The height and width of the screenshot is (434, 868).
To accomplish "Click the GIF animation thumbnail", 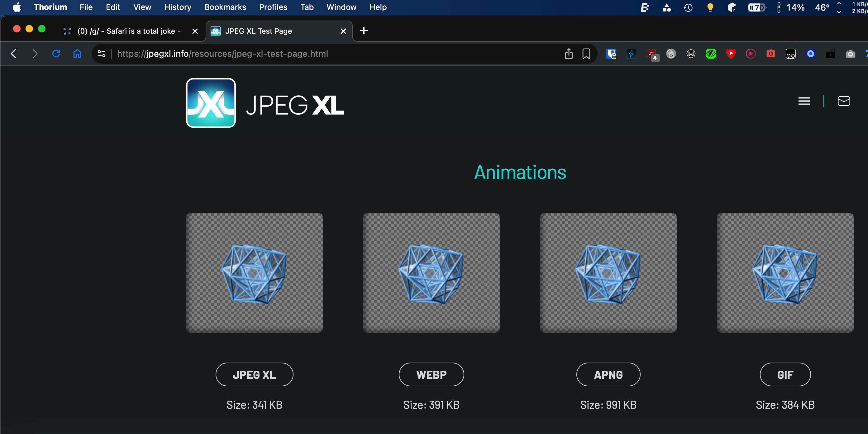I will (x=785, y=272).
